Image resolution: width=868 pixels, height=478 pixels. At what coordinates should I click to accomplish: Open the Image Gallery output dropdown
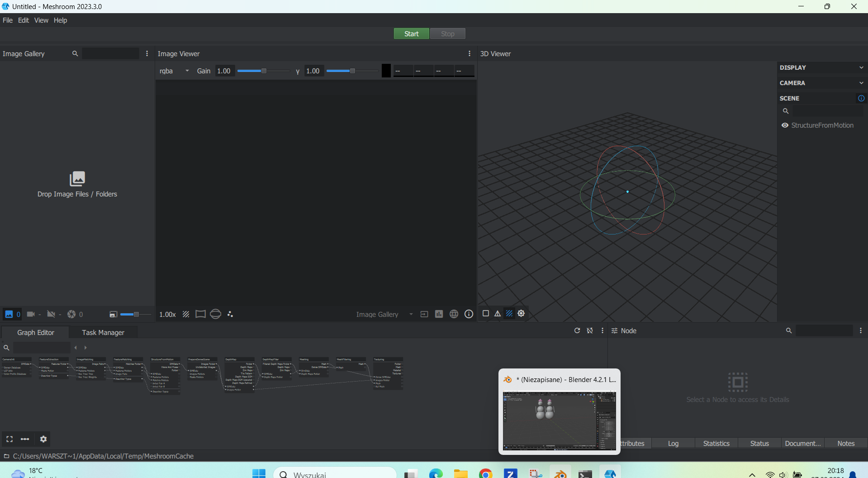point(384,315)
